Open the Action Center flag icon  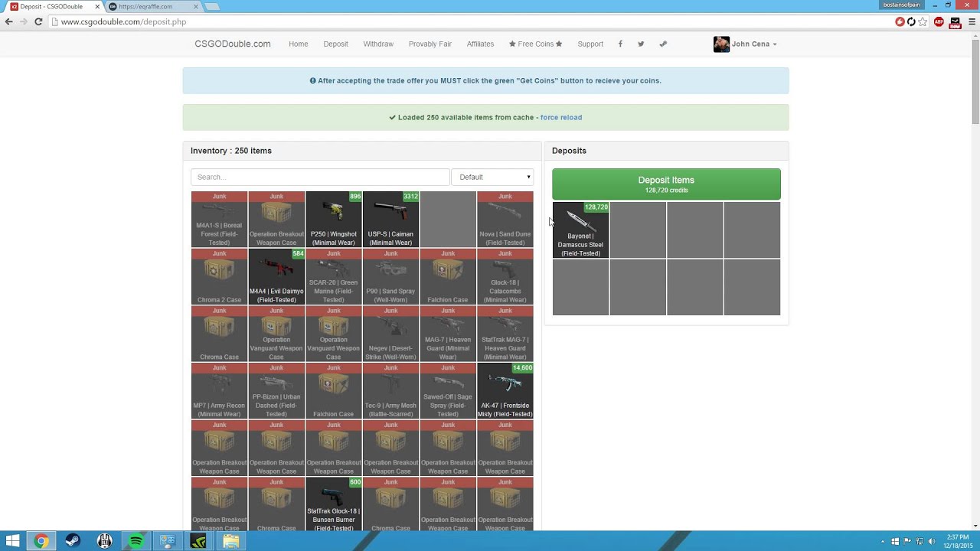(x=907, y=541)
